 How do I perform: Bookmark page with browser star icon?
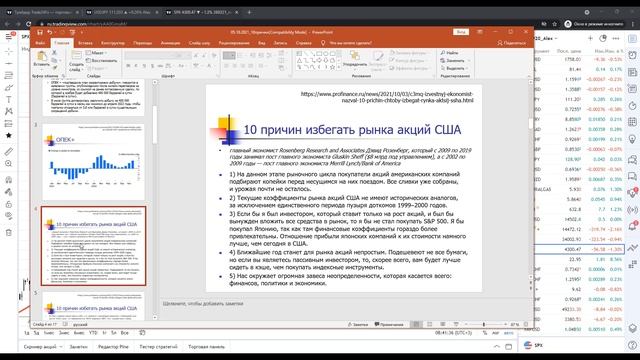pyautogui.click(x=554, y=24)
